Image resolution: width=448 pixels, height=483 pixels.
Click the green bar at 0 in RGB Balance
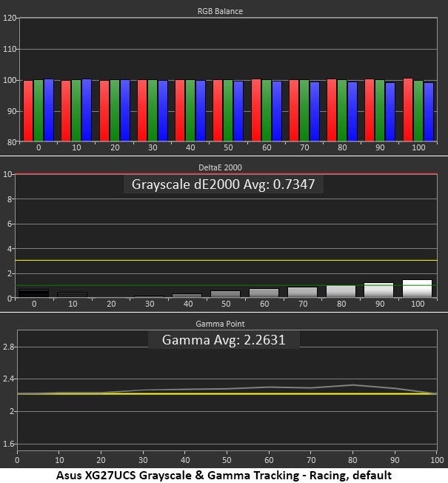tap(39, 110)
